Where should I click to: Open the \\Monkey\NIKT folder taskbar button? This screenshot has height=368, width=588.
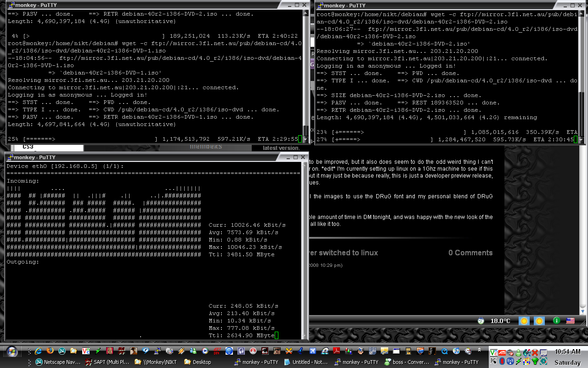coord(157,362)
